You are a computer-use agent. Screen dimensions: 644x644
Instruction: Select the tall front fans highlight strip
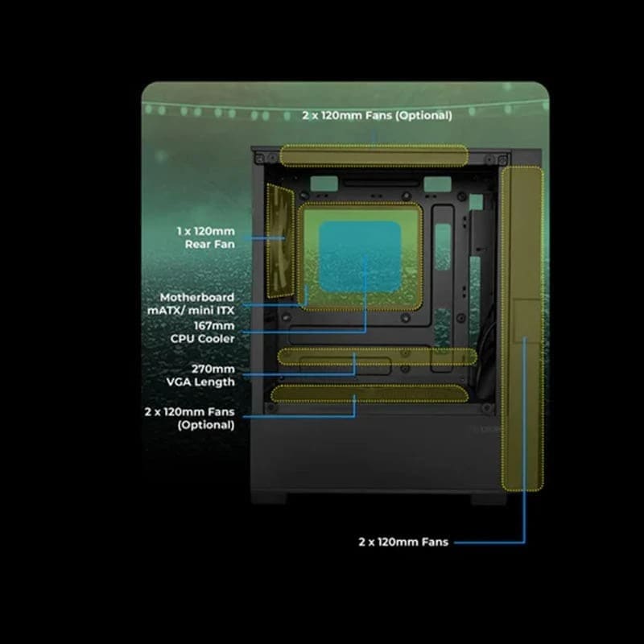[522, 328]
